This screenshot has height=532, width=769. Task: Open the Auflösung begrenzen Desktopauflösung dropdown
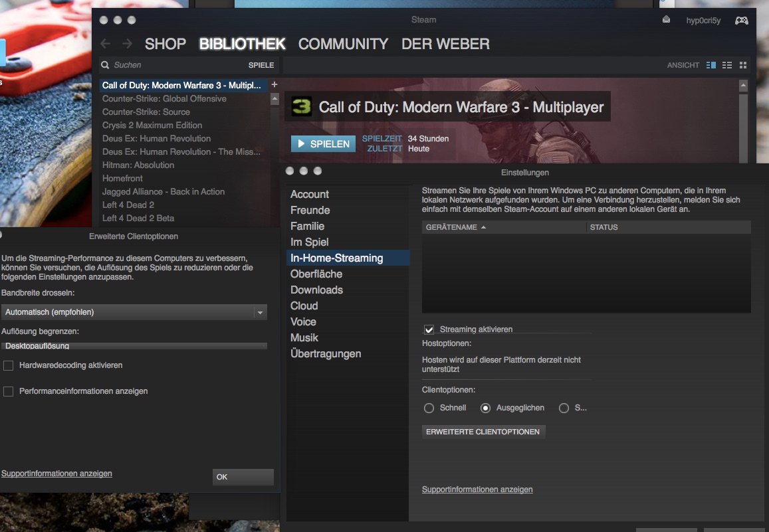134,346
